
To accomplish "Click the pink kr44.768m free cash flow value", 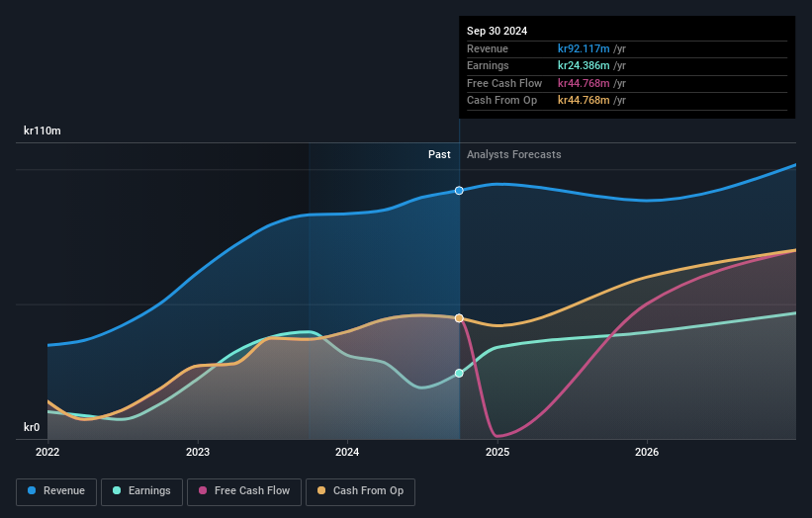I will [x=584, y=83].
